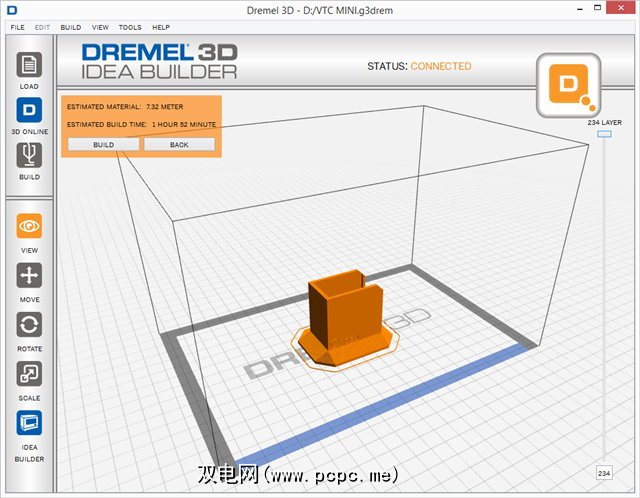Image resolution: width=640 pixels, height=498 pixels.
Task: Click the layer slider vertical track
Action: (604, 300)
